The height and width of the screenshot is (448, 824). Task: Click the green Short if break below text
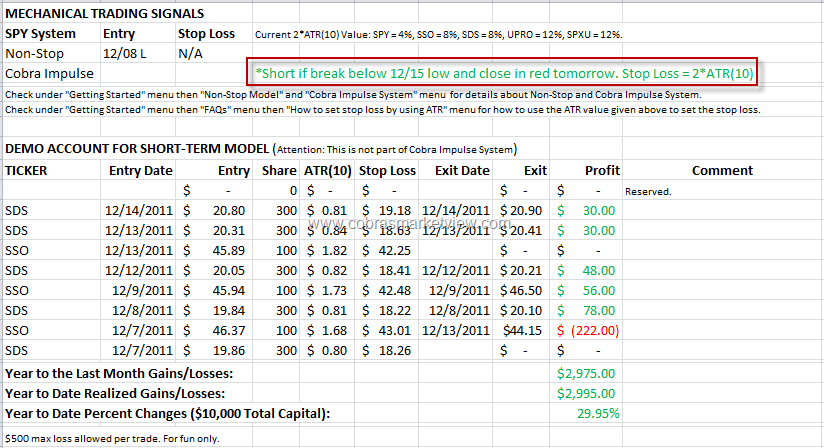pyautogui.click(x=504, y=73)
